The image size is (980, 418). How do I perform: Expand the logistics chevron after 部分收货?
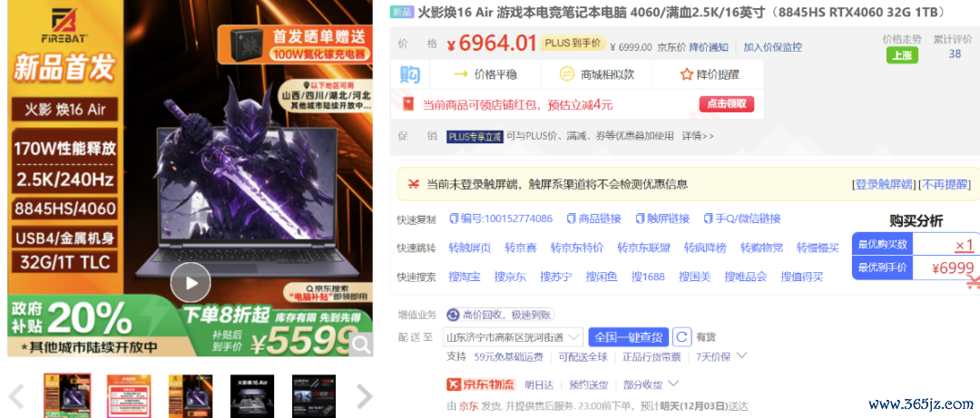point(673,383)
